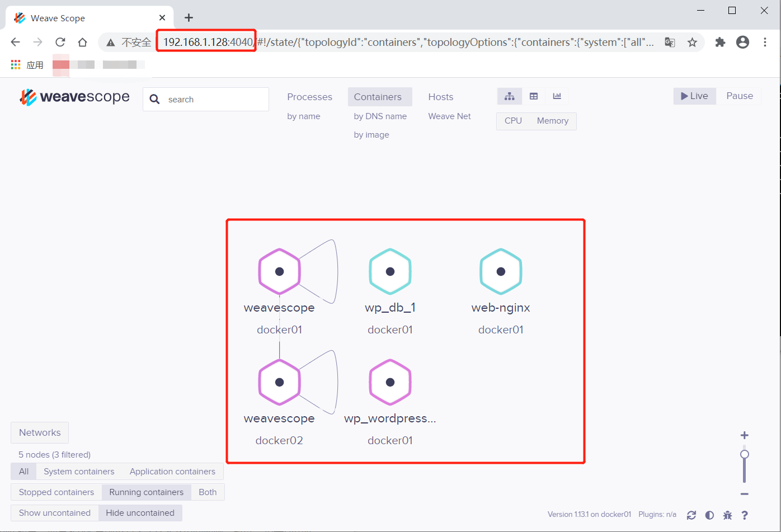This screenshot has height=532, width=781.
Task: Choose Hide uncontained option
Action: pos(140,513)
